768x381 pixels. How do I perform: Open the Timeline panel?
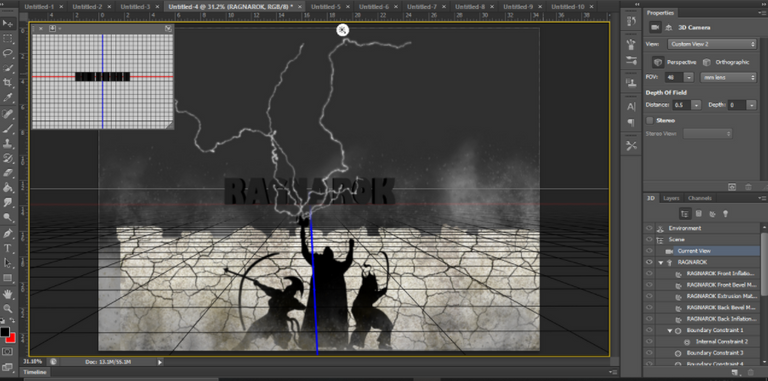36,372
